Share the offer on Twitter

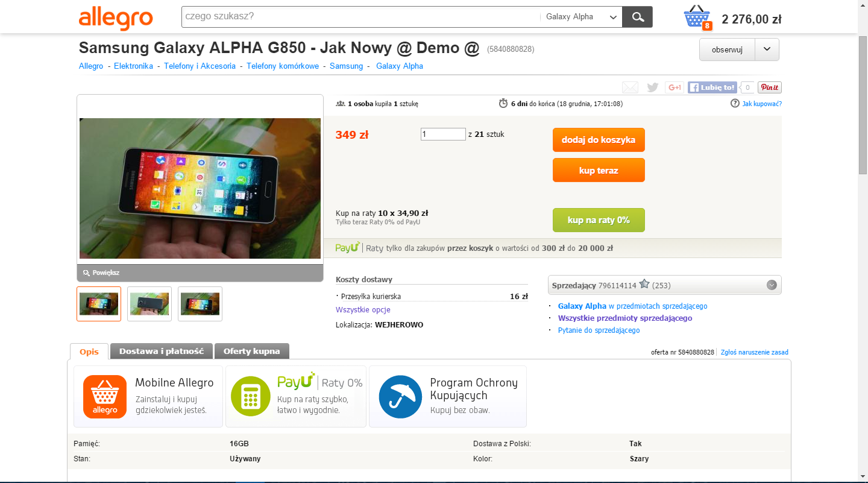[652, 87]
